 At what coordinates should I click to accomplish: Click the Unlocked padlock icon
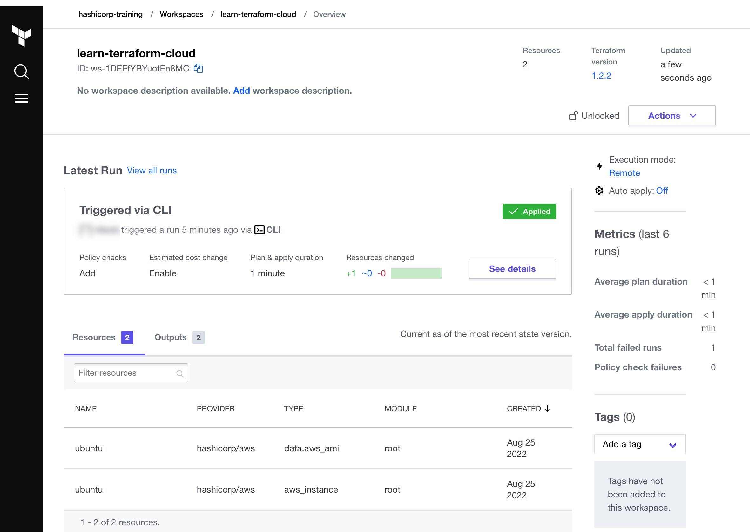(573, 116)
